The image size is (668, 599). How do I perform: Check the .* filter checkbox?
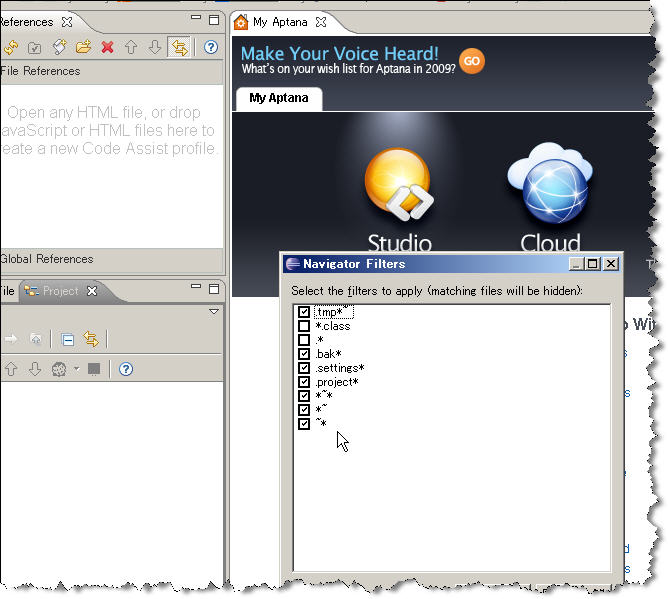point(304,340)
